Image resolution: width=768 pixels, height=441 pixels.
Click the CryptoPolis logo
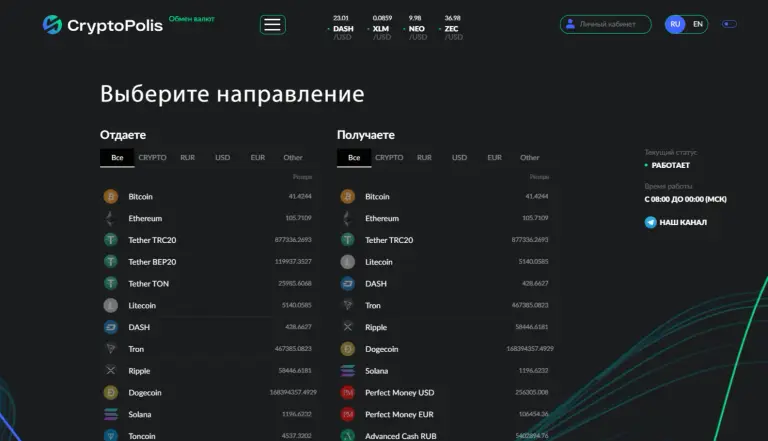pyautogui.click(x=102, y=25)
